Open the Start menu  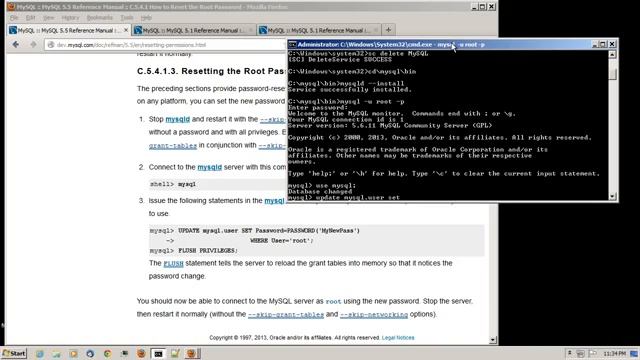point(14,353)
